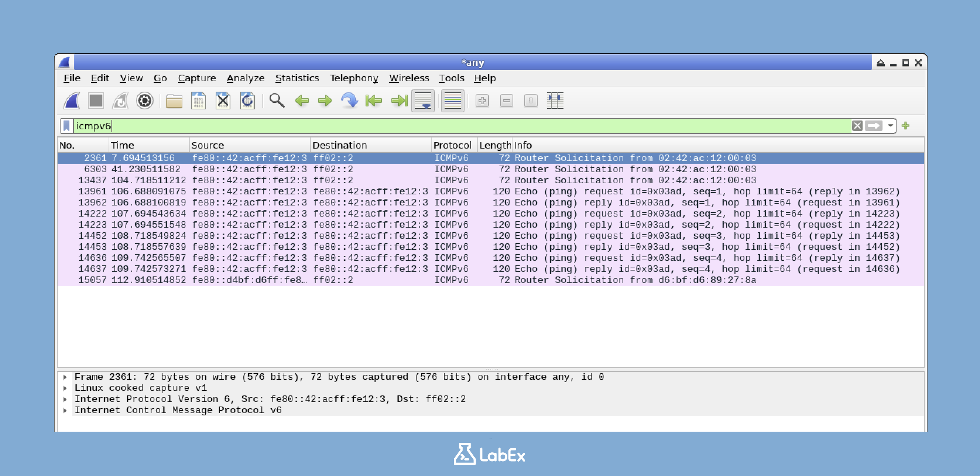Open the Statistics menu
The width and height of the screenshot is (980, 476).
(x=297, y=78)
